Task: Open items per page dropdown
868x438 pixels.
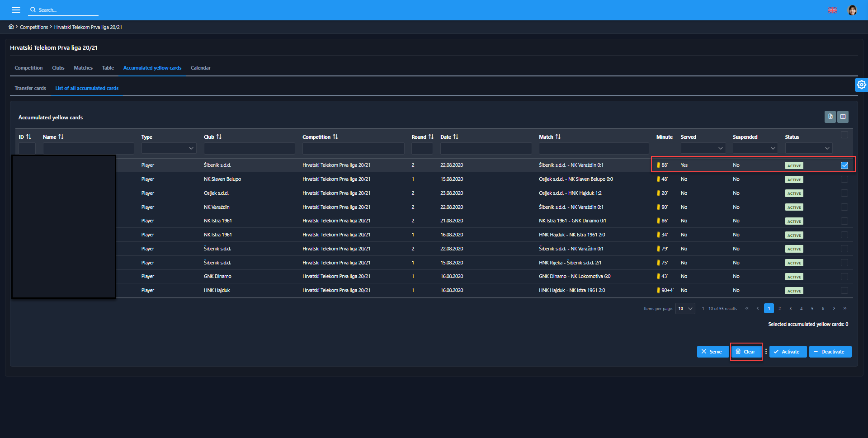Action: pyautogui.click(x=685, y=308)
